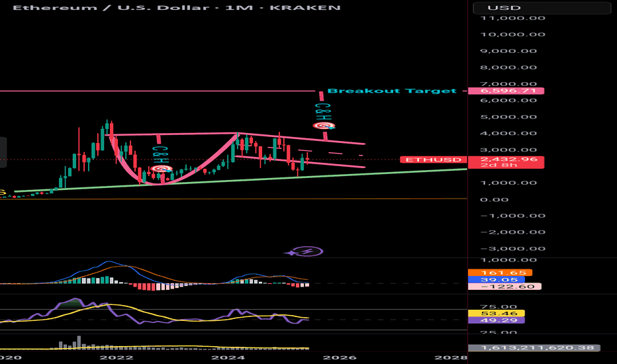Click the -122.60 histogram value label
The height and width of the screenshot is (364, 617).
pyautogui.click(x=504, y=287)
